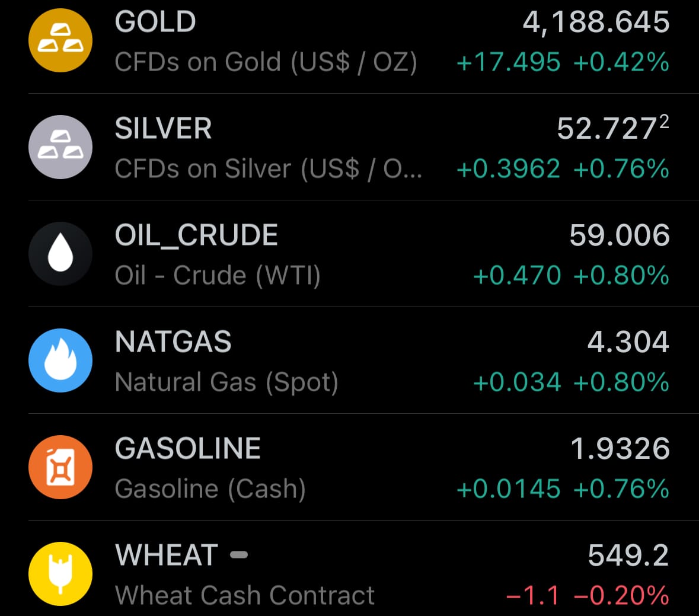Open the SILVER symbol name
Screen dimensions: 699x616
[163, 129]
